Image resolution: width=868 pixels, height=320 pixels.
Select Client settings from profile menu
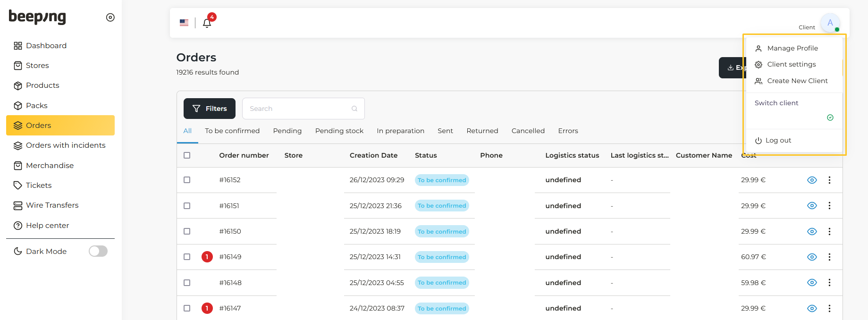[791, 64]
